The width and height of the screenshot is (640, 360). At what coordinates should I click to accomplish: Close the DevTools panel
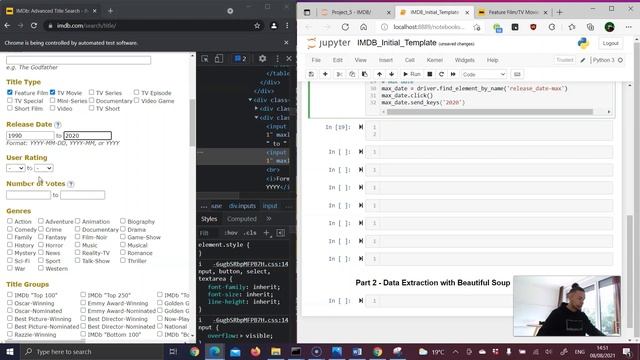pos(289,59)
